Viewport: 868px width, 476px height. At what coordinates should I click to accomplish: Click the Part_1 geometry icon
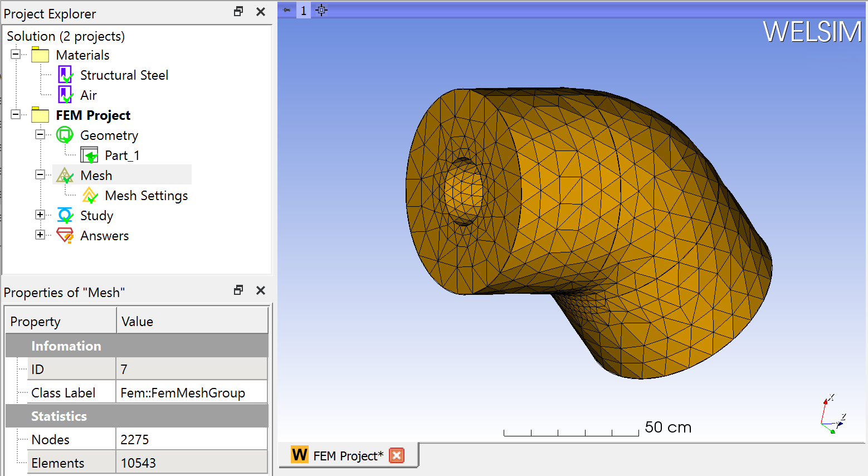click(x=89, y=155)
